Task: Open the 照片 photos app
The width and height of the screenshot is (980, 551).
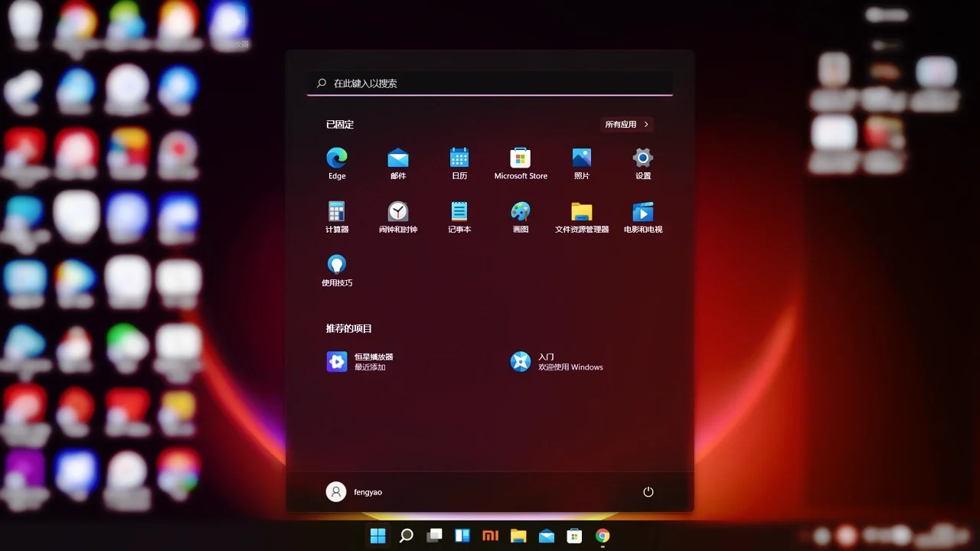Action: coord(582,164)
